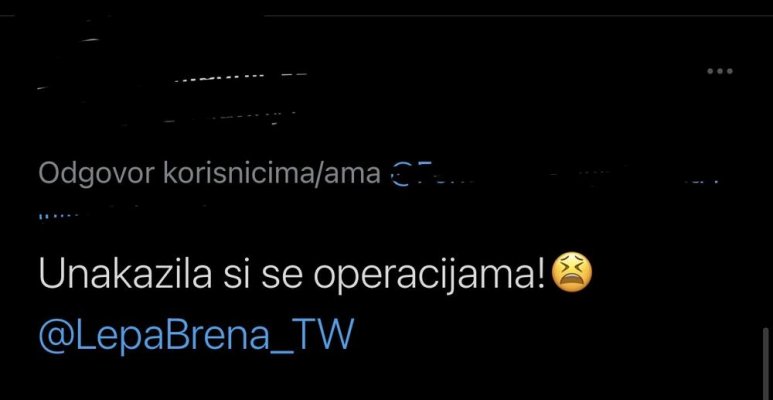This screenshot has width=773, height=400.
Task: Open the three-dot more options menu
Action: point(720,71)
